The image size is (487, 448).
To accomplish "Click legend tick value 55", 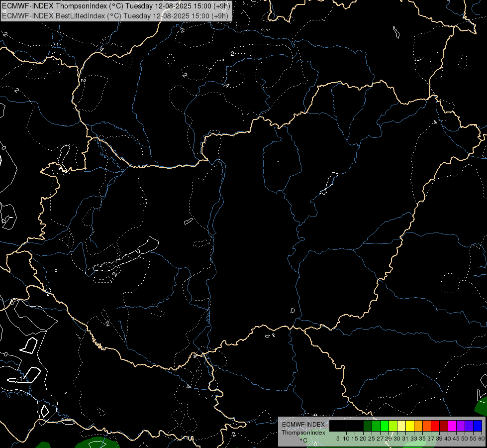I will [474, 439].
